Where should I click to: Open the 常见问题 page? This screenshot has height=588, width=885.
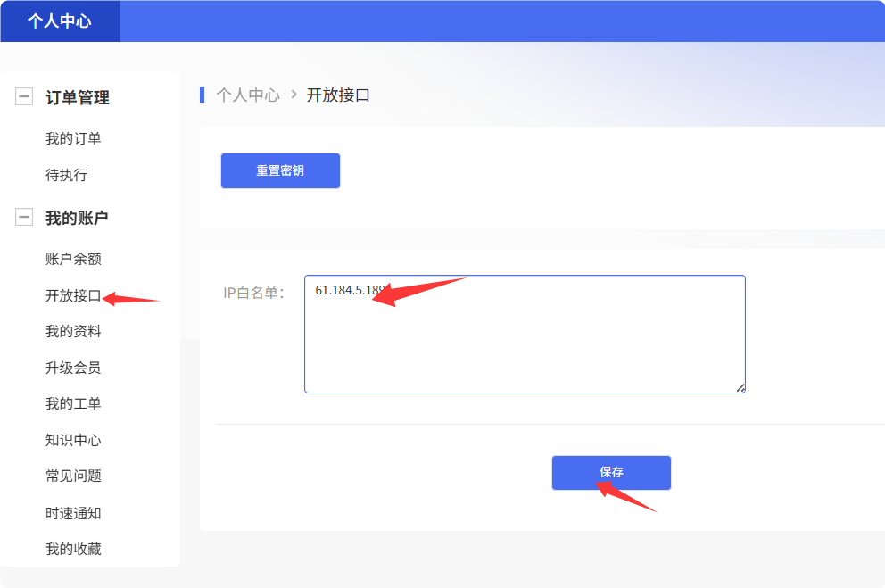[x=73, y=476]
